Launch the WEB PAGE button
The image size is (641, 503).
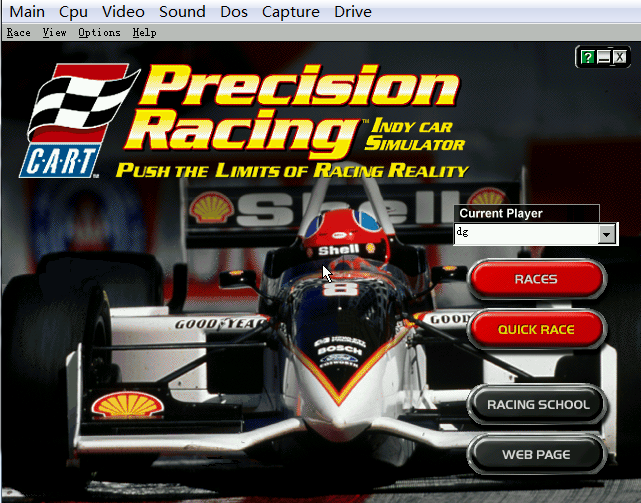(x=536, y=455)
